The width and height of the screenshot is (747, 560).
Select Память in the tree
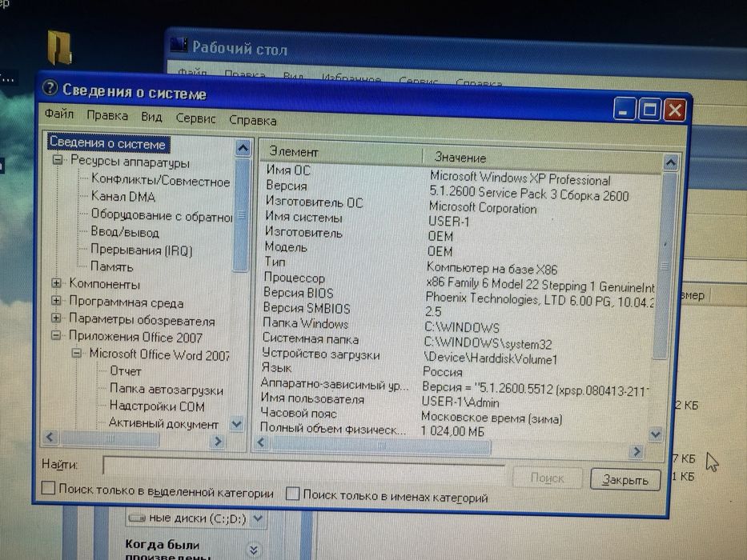click(111, 266)
